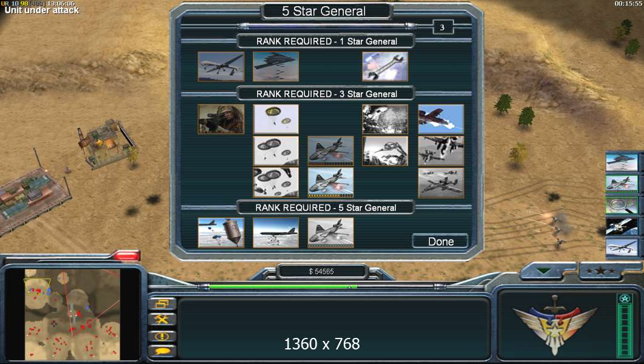Image resolution: width=644 pixels, height=364 pixels.
Task: Pick the B-52 bomber 5-star power
Action: tap(276, 232)
